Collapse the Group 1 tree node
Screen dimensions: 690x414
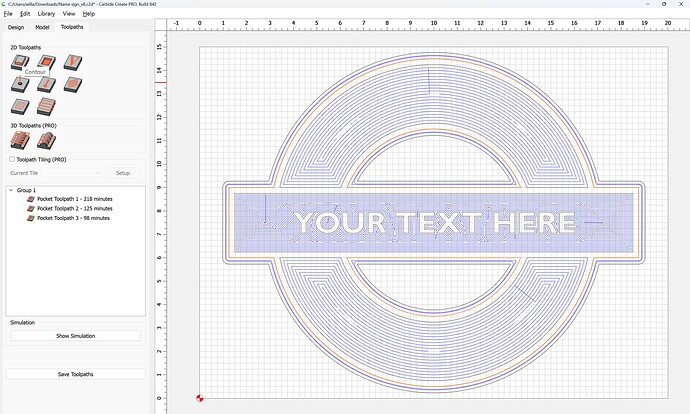(x=11, y=190)
